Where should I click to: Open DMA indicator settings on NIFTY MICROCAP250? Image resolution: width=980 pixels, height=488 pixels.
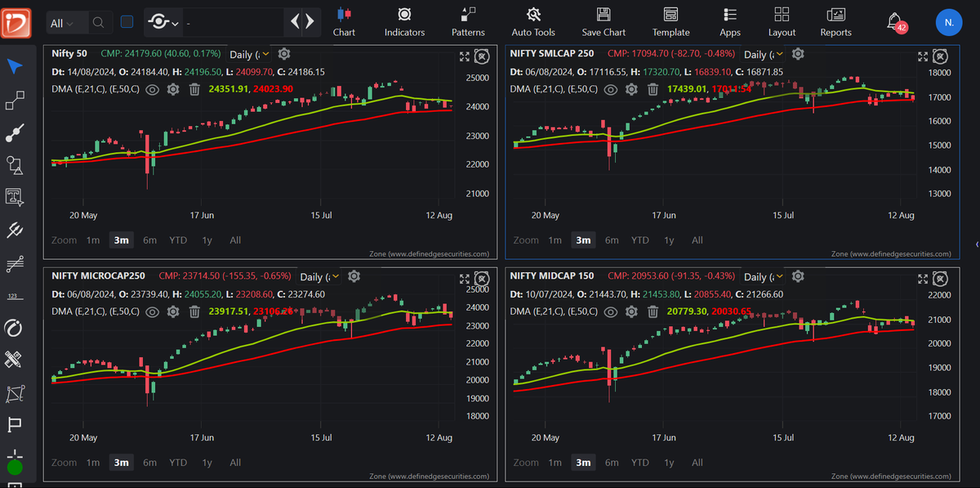[173, 311]
